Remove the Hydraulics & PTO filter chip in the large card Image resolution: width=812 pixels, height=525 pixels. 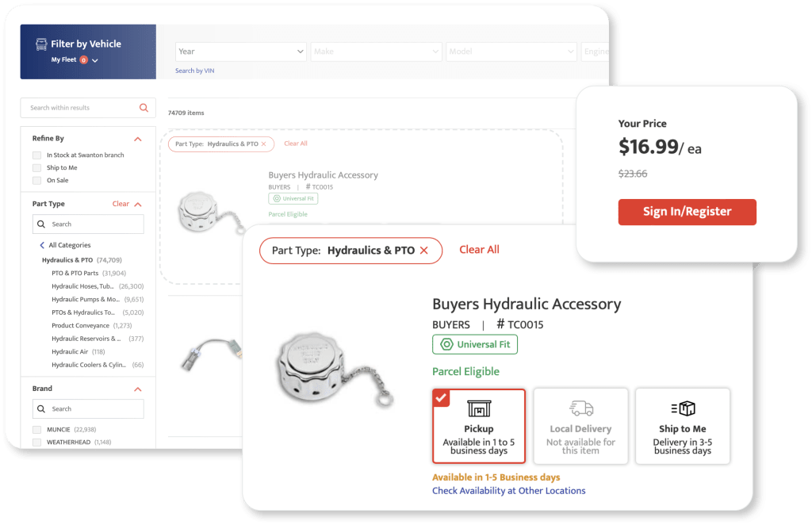coord(424,251)
